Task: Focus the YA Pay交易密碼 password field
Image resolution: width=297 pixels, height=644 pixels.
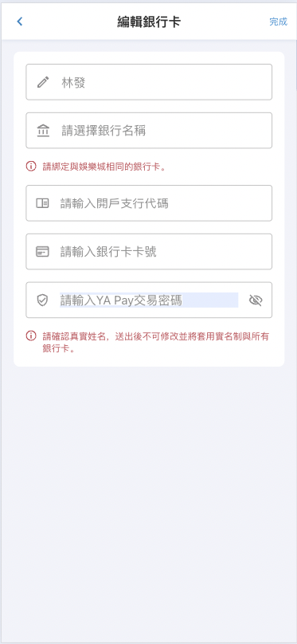Action: coord(149,300)
